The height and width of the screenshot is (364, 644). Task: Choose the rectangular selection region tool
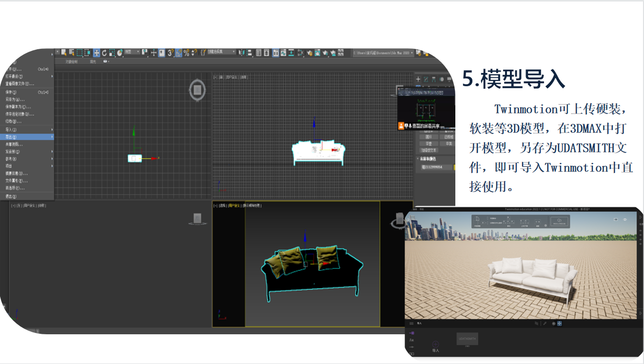pos(79,53)
